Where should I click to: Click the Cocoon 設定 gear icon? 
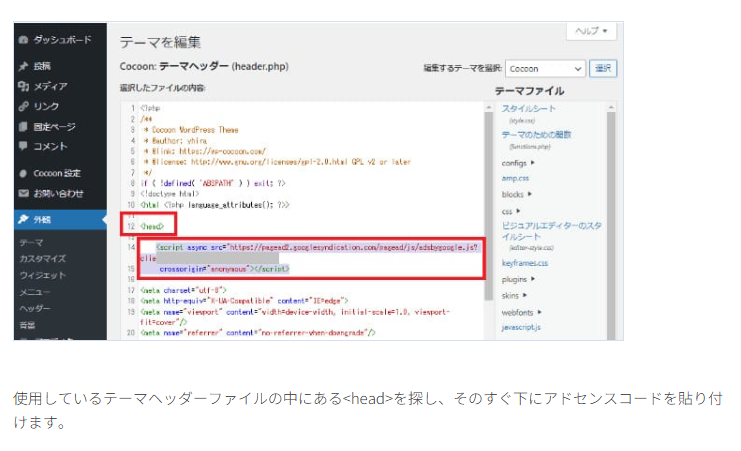point(23,173)
